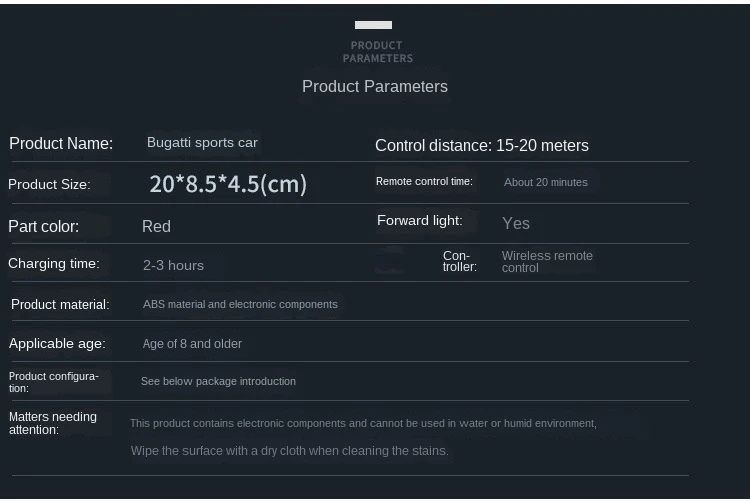Viewport: 750px width, 502px height.
Task: Click the "Part color:" label
Action: pos(44,227)
